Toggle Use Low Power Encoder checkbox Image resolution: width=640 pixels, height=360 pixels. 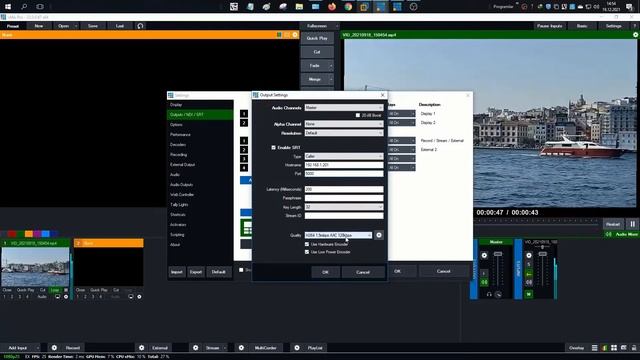pyautogui.click(x=307, y=252)
